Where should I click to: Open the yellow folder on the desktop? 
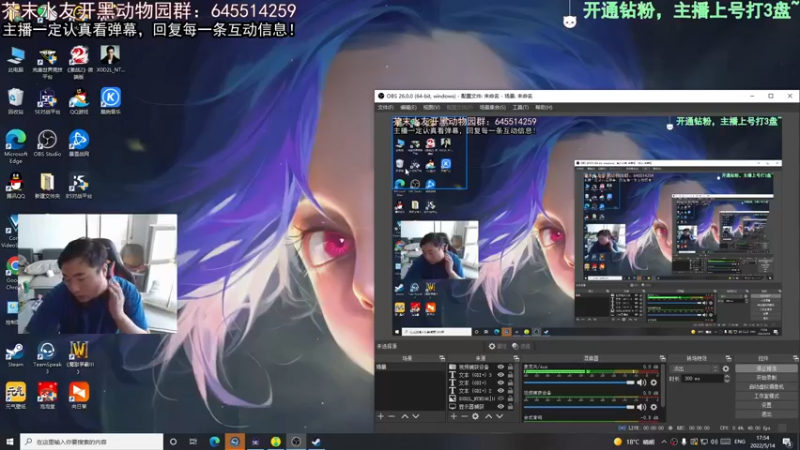[x=47, y=185]
